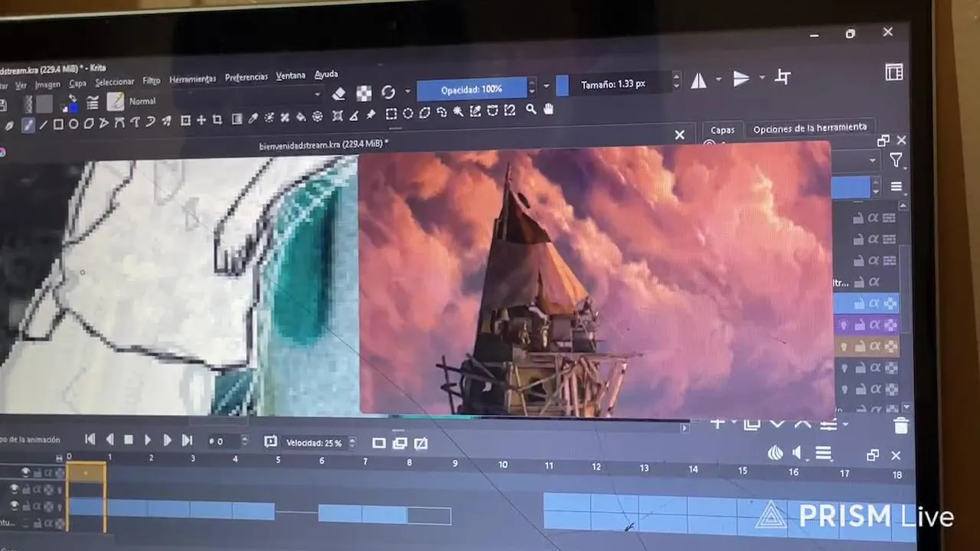Select the Assistant tool
The image size is (980, 551).
[338, 116]
